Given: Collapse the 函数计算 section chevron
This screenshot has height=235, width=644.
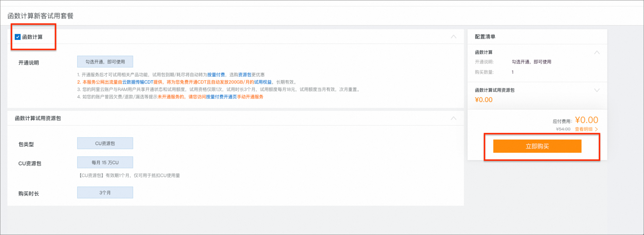Looking at the screenshot, I should click(x=453, y=37).
